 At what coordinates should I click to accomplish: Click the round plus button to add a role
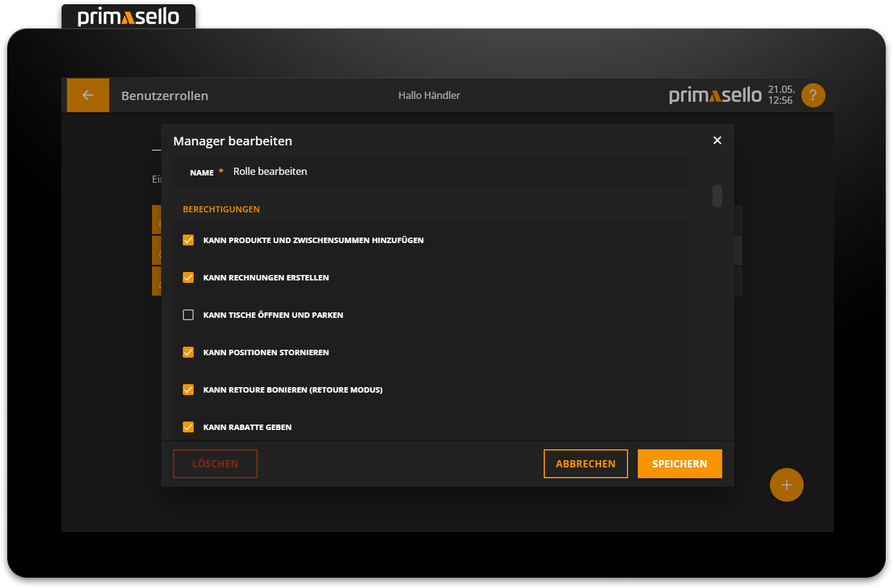point(786,485)
